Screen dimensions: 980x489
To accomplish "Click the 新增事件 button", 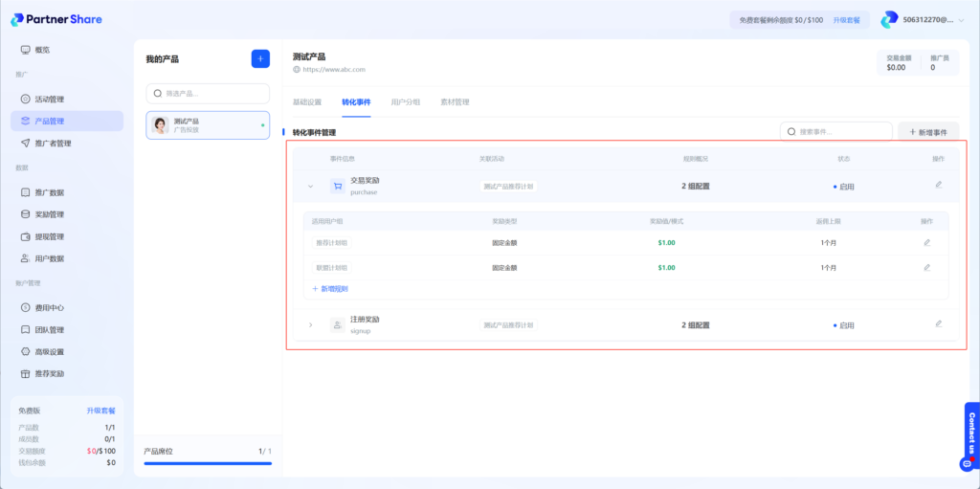I will coord(927,132).
